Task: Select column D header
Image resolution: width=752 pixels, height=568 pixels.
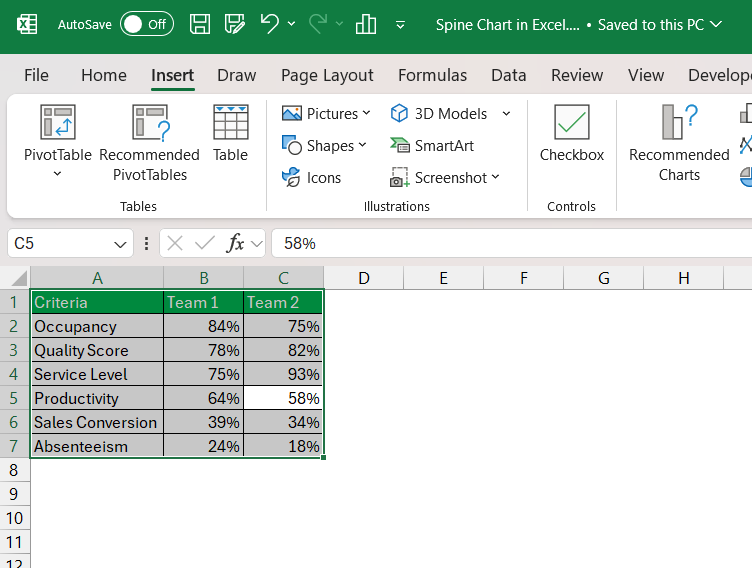Action: click(x=364, y=278)
